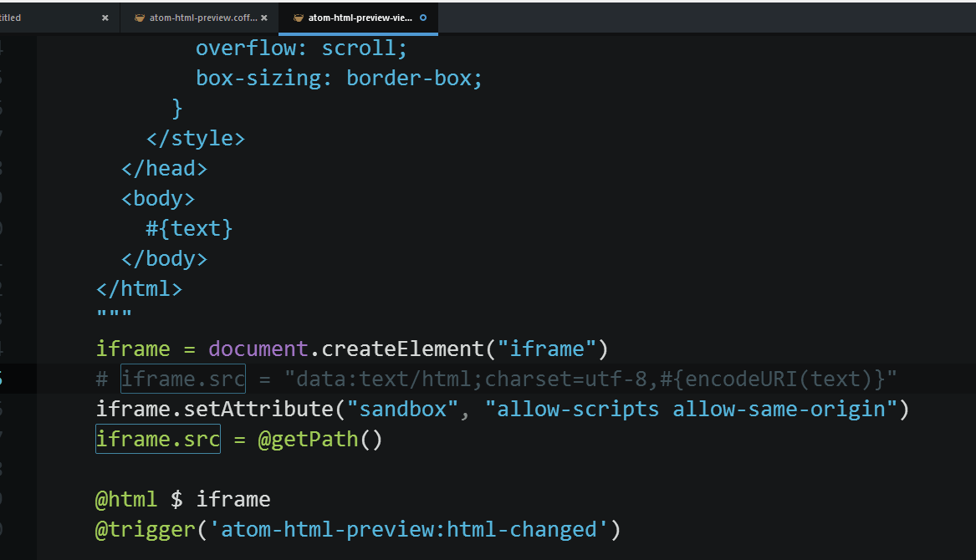Click the #{text} interpolation in body
The height and width of the screenshot is (560, 976).
pyautogui.click(x=189, y=227)
